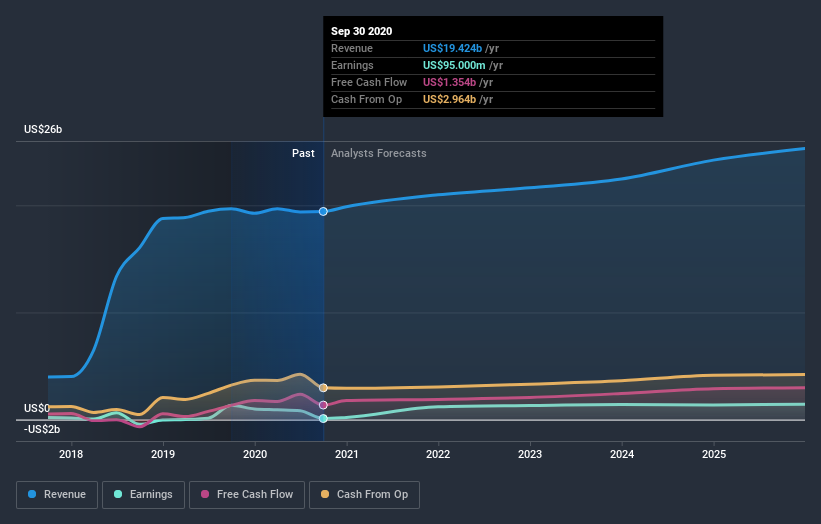Click the 2025 x-axis label

714,454
